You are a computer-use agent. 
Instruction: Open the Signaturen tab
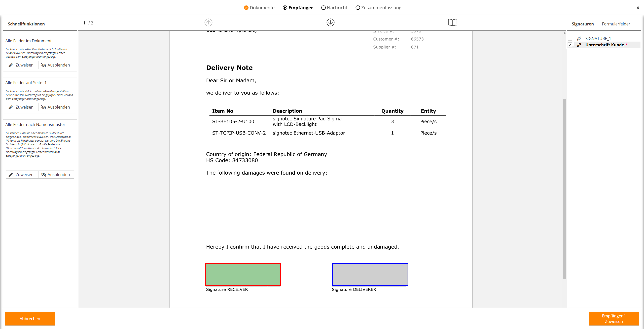point(582,24)
